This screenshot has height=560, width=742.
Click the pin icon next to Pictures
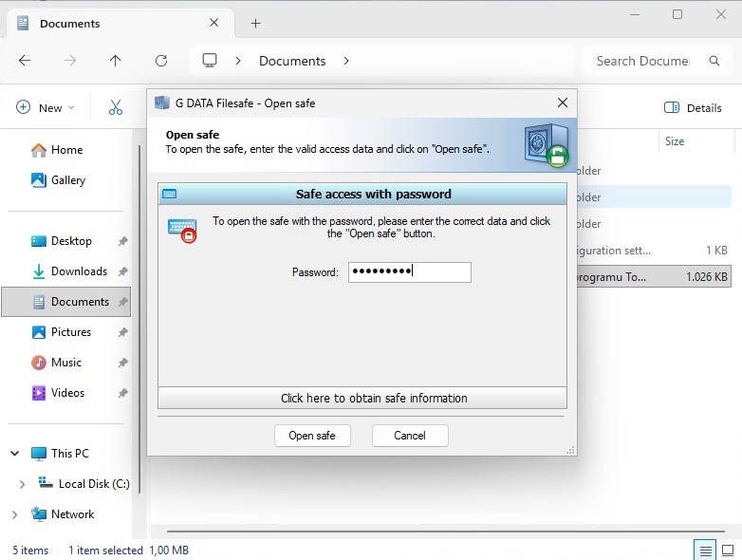click(123, 332)
